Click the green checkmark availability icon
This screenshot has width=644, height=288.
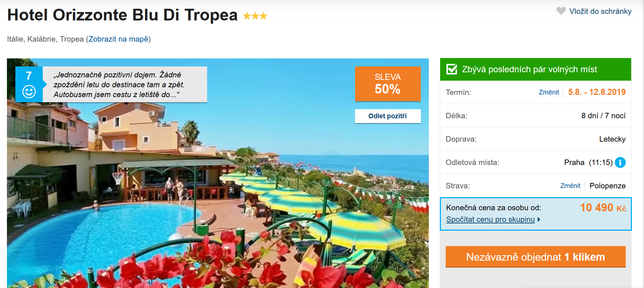tap(451, 69)
